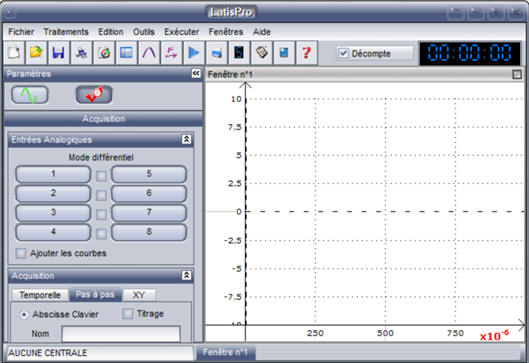Save using the blue floppy disk icon

pyautogui.click(x=58, y=53)
